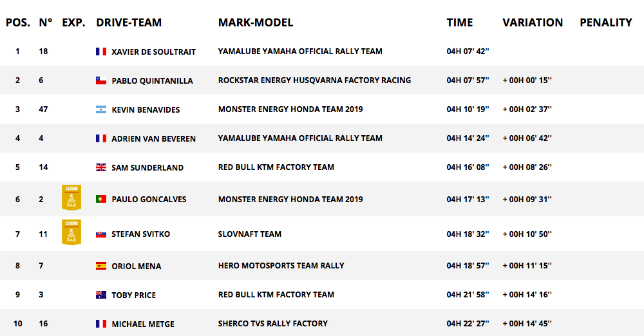This screenshot has height=336, width=644.
Task: Click Rockstar Energy Husqvarna Factory Racing team
Action: click(x=314, y=80)
